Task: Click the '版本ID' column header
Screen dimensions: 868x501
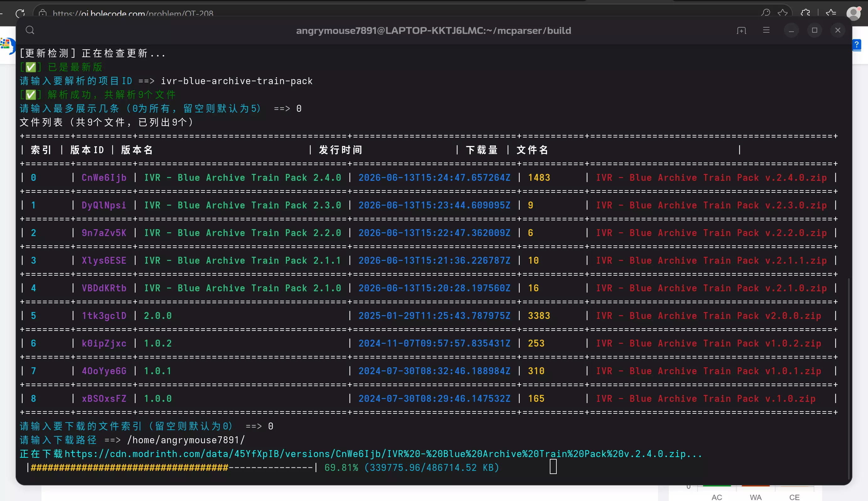Action: click(x=87, y=150)
